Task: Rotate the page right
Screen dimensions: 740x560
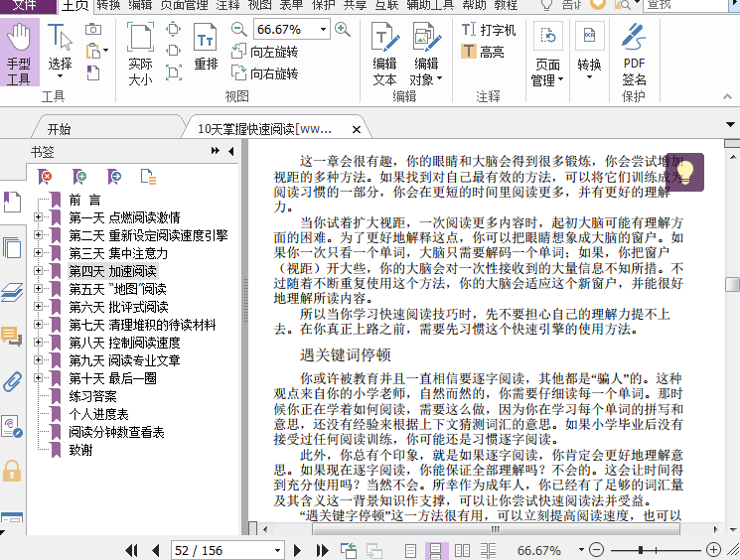Action: point(265,73)
